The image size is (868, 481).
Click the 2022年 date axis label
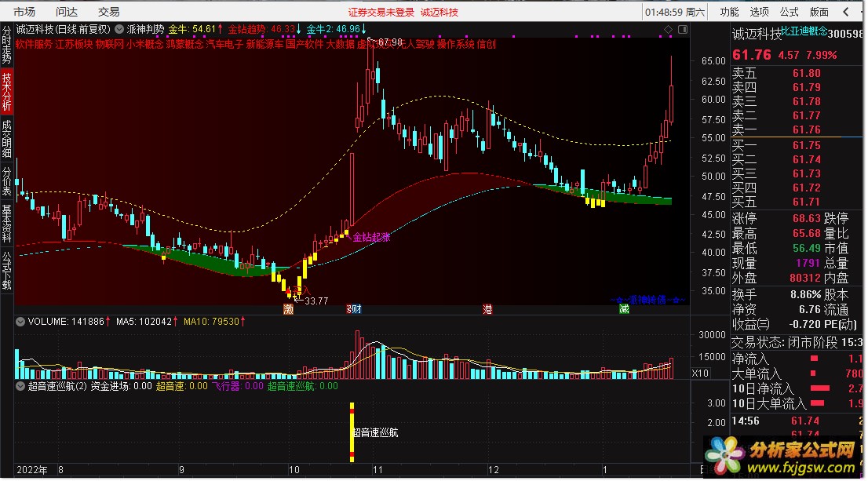pos(32,470)
